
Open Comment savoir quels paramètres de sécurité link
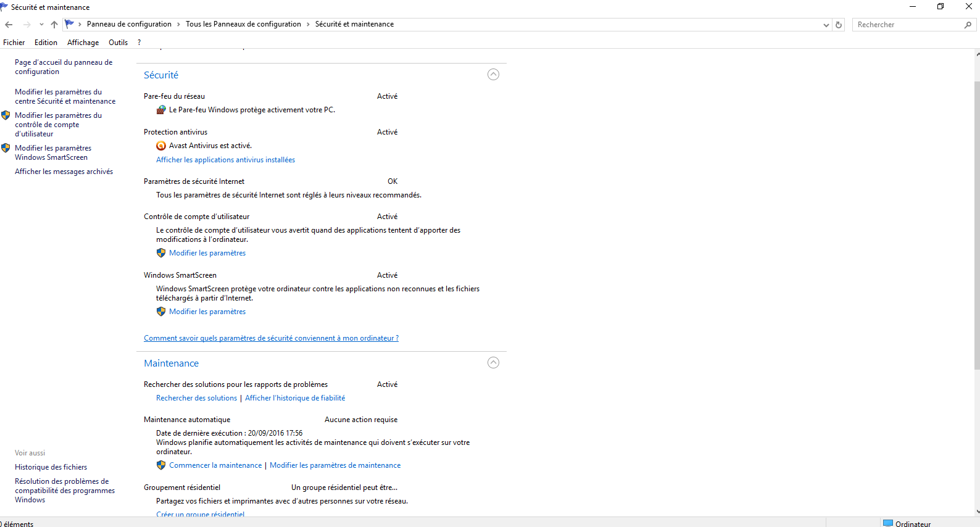271,338
